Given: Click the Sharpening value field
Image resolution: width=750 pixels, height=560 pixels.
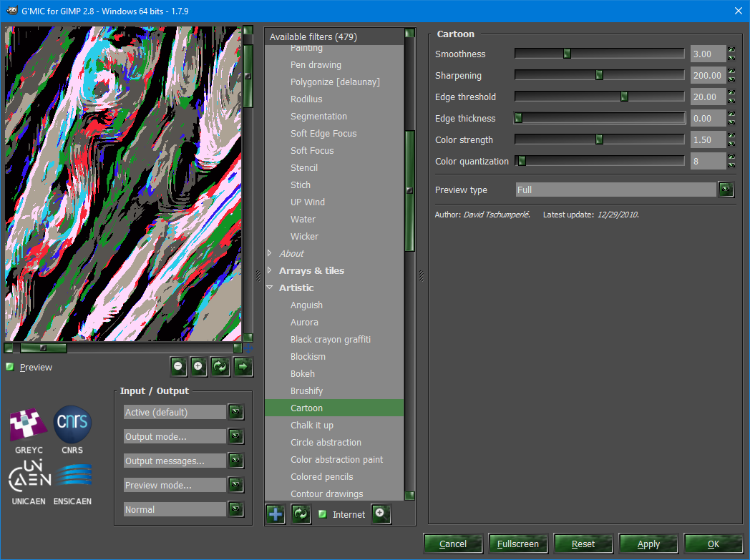Looking at the screenshot, I should (708, 75).
